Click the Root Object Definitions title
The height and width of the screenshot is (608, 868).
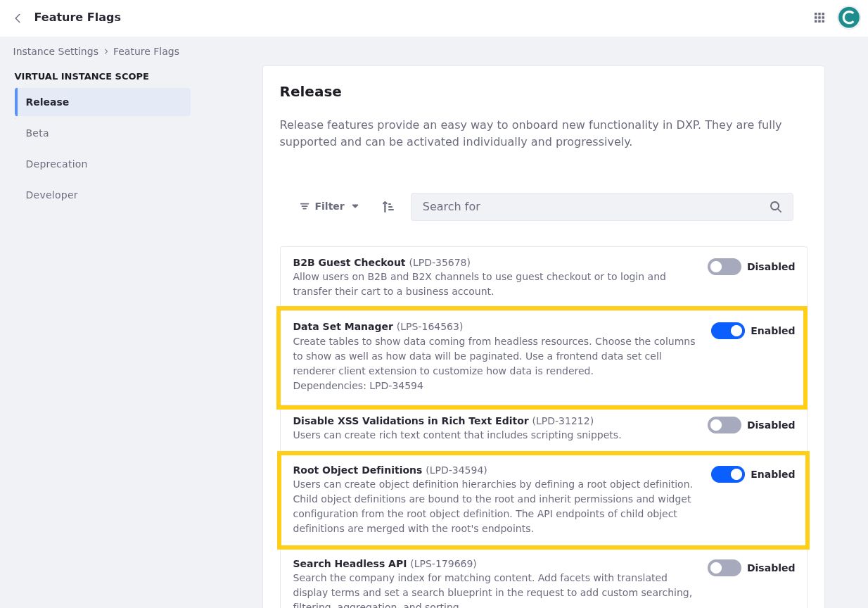tap(357, 470)
